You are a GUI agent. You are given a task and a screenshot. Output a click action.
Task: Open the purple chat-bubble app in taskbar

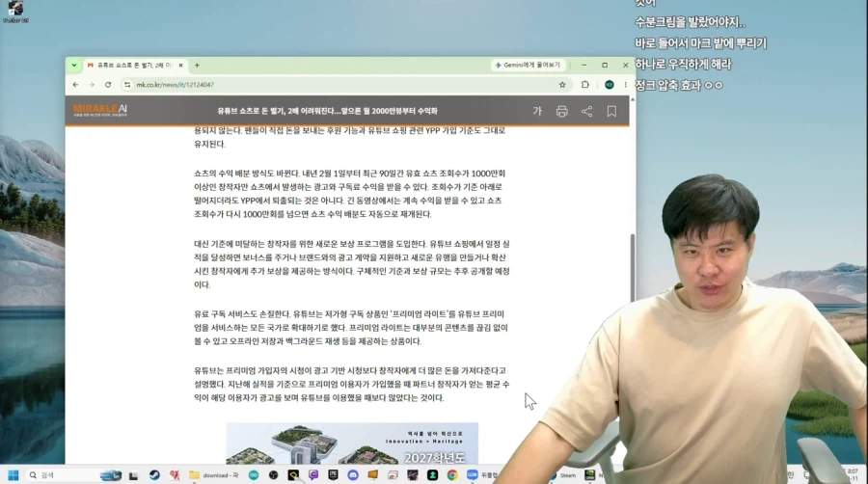(x=313, y=475)
